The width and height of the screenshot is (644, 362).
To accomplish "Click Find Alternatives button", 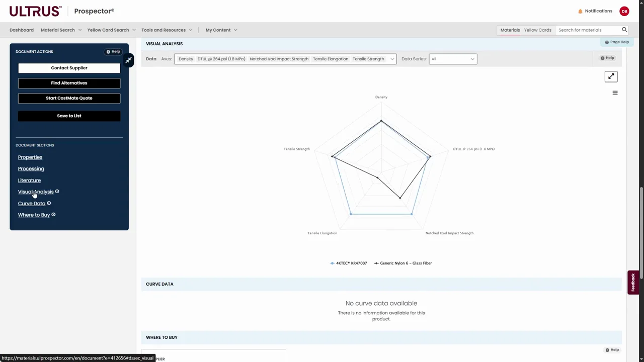I will [69, 83].
